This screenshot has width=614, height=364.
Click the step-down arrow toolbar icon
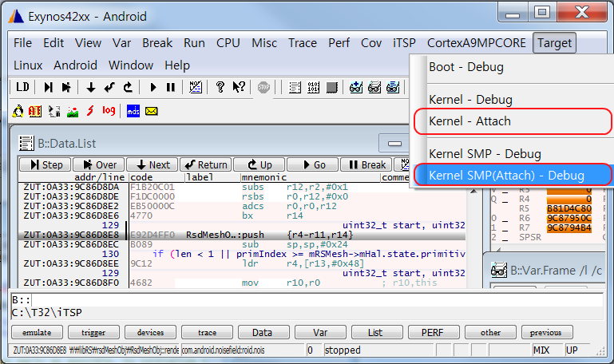point(90,87)
